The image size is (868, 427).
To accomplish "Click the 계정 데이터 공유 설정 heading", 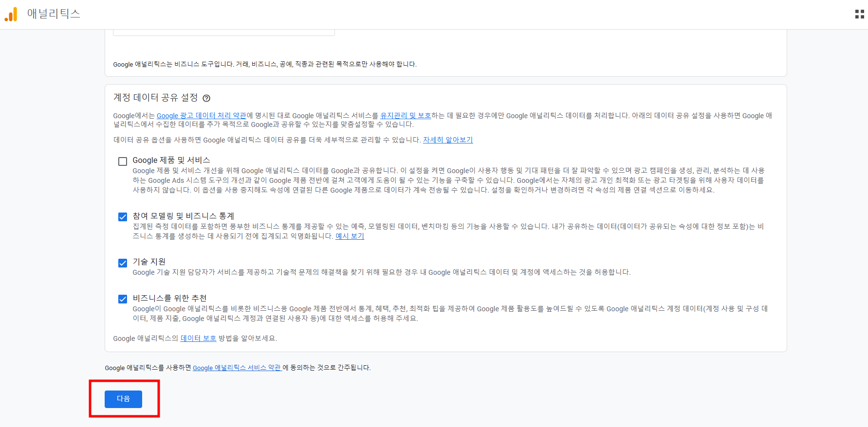I will click(156, 98).
